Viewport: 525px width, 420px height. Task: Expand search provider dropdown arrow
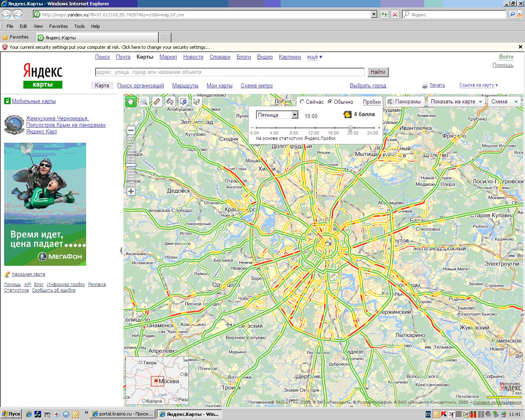(x=520, y=14)
